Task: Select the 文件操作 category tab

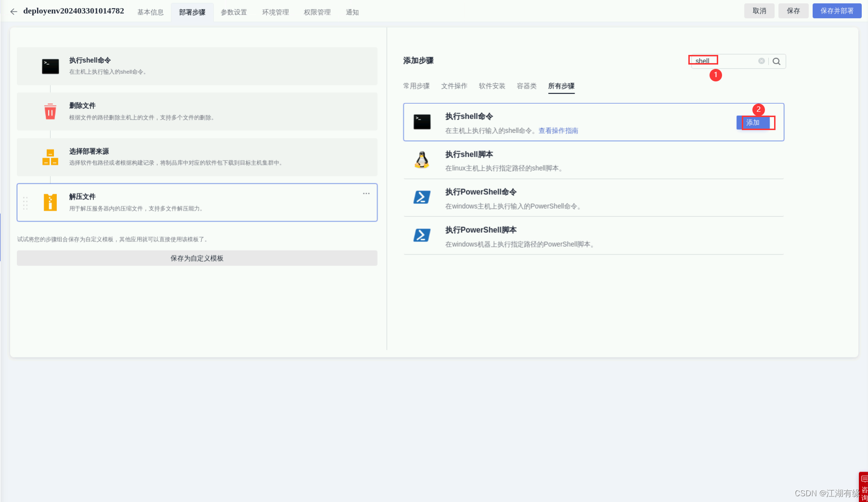Action: (454, 86)
